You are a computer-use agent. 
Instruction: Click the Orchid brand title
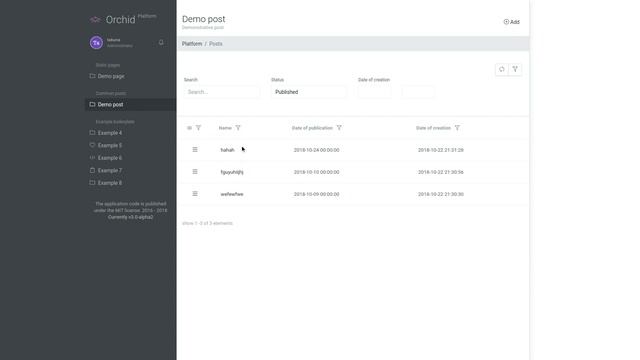click(120, 20)
